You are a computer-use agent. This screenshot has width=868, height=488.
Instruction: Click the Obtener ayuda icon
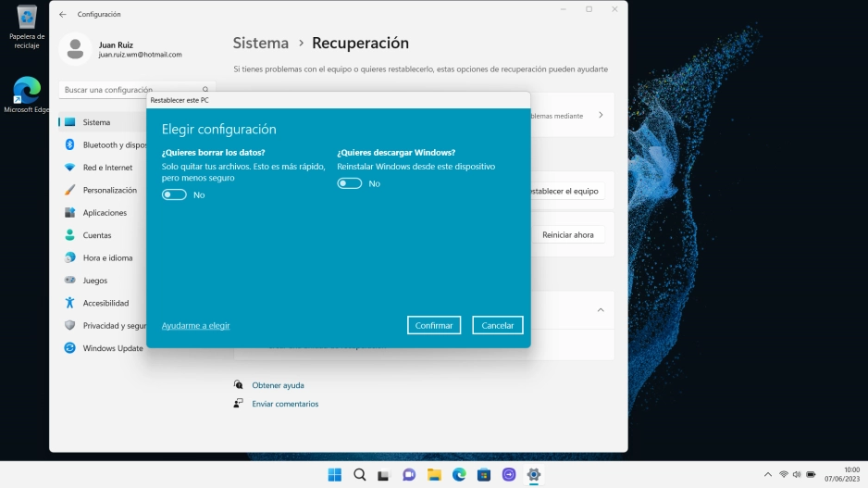tap(238, 385)
